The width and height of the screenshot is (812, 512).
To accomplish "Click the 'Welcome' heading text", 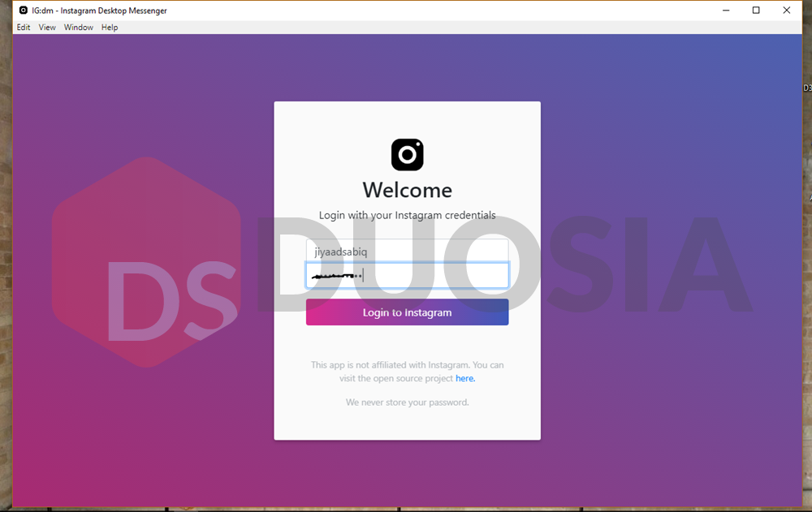I will pos(407,190).
